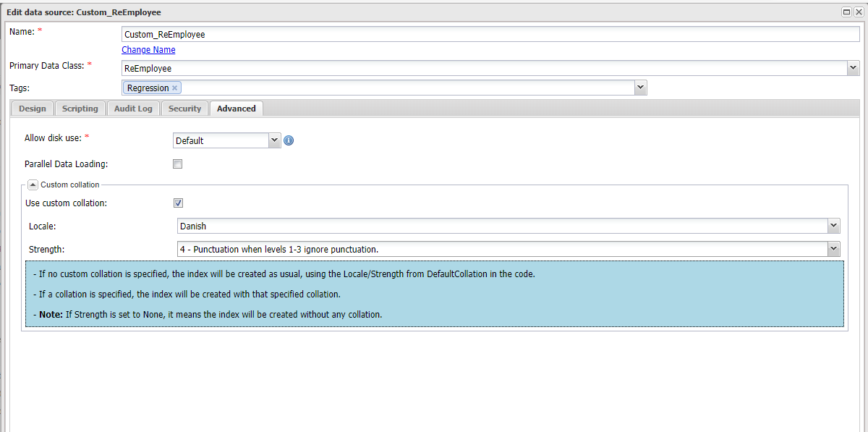Screen dimensions: 868x432
Task: Select the Advanced tab
Action: [237, 109]
